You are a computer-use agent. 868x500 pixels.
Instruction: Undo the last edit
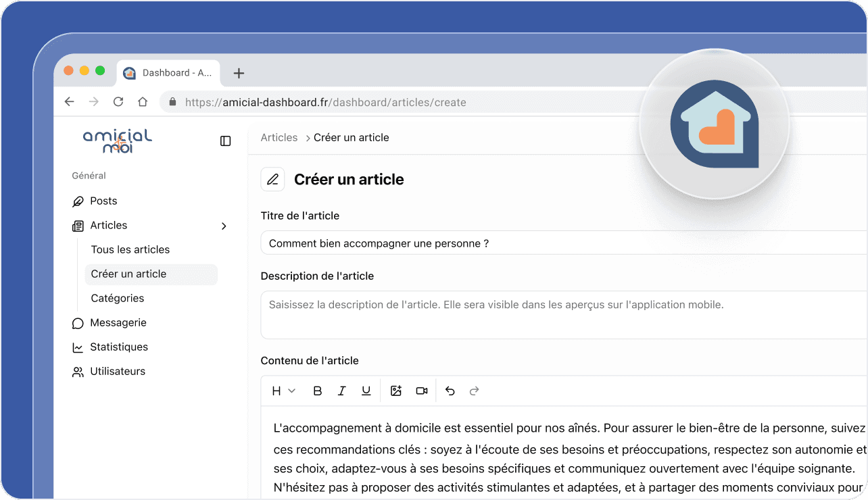(450, 391)
